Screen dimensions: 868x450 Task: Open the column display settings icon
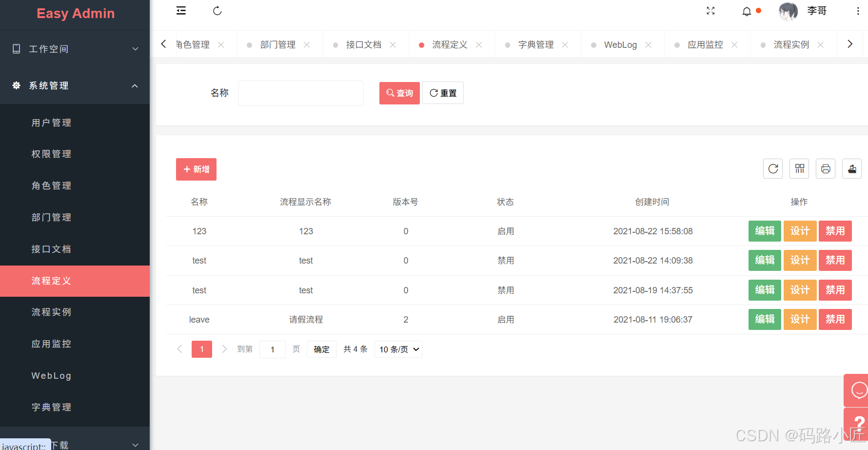point(799,168)
